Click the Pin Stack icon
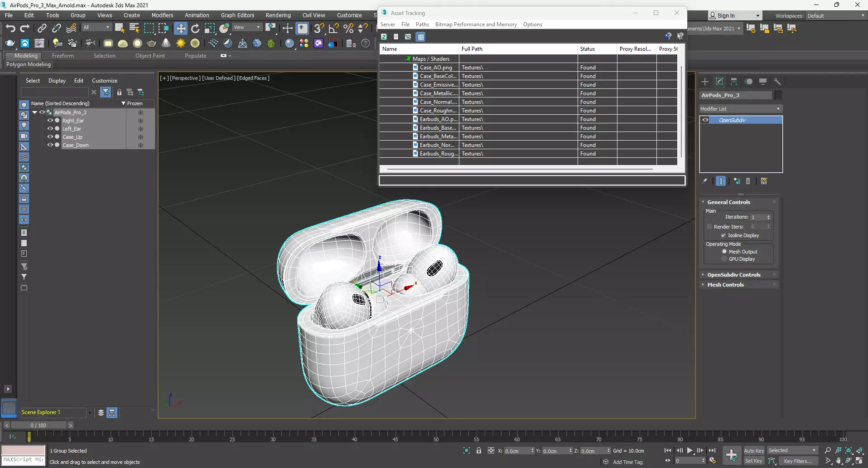The width and height of the screenshot is (868, 468). tap(704, 181)
